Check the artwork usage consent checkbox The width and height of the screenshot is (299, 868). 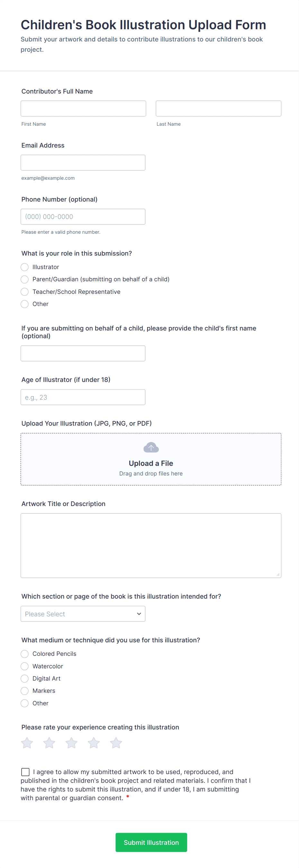click(x=25, y=772)
